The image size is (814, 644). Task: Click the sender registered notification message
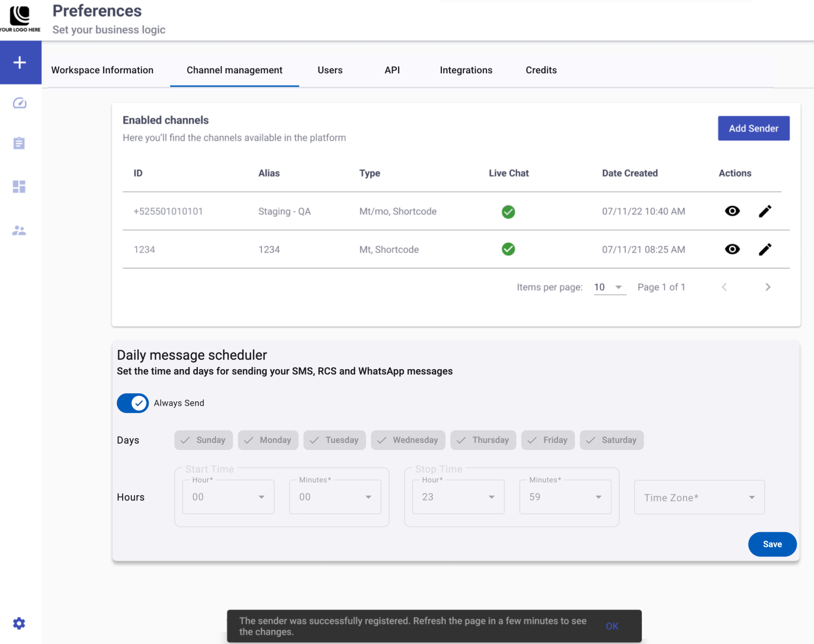pyautogui.click(x=413, y=626)
